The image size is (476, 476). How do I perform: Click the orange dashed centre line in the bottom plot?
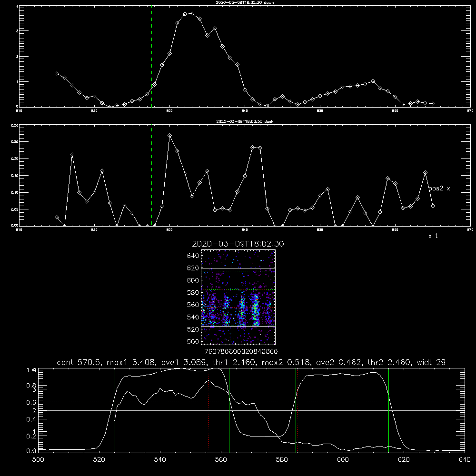pyautogui.click(x=253, y=410)
